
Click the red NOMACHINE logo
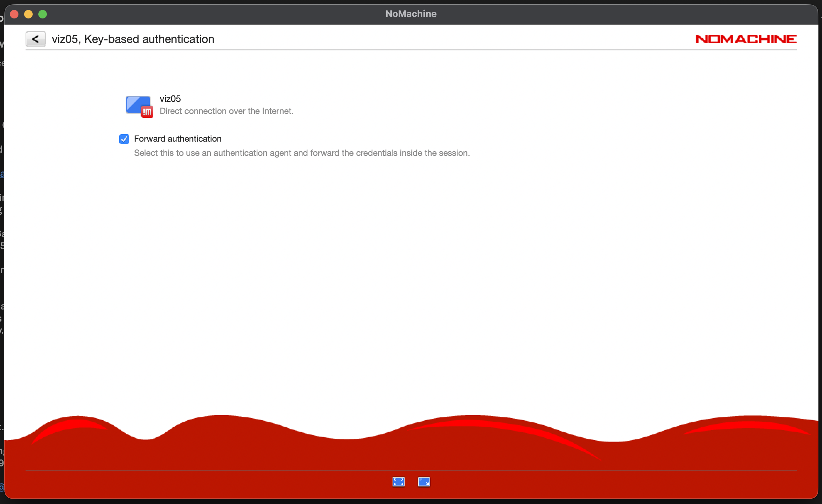(746, 39)
